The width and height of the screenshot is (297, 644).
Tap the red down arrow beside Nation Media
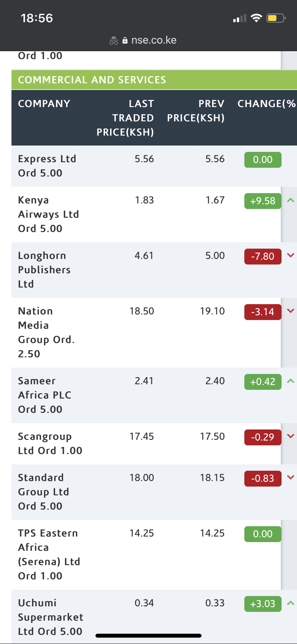(291, 311)
